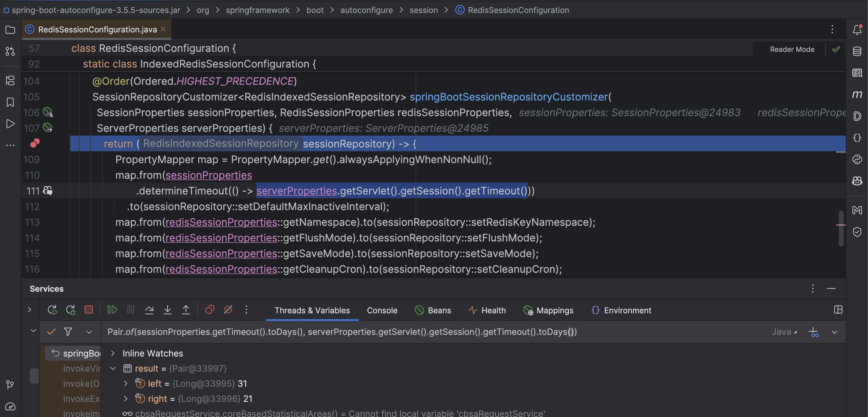Open Services panel options kebab menu
Screen dimensions: 868x417
click(813, 288)
